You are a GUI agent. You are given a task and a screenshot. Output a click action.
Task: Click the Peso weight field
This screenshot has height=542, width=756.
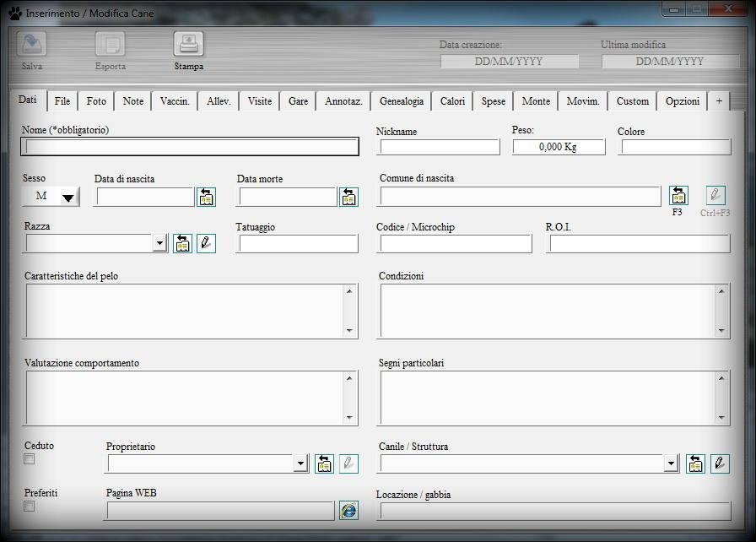[x=559, y=147]
